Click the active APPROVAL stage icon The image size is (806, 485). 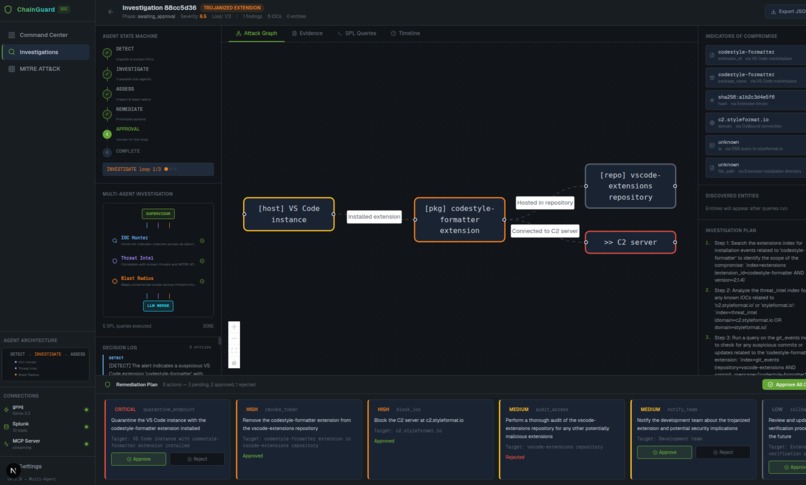pos(107,134)
